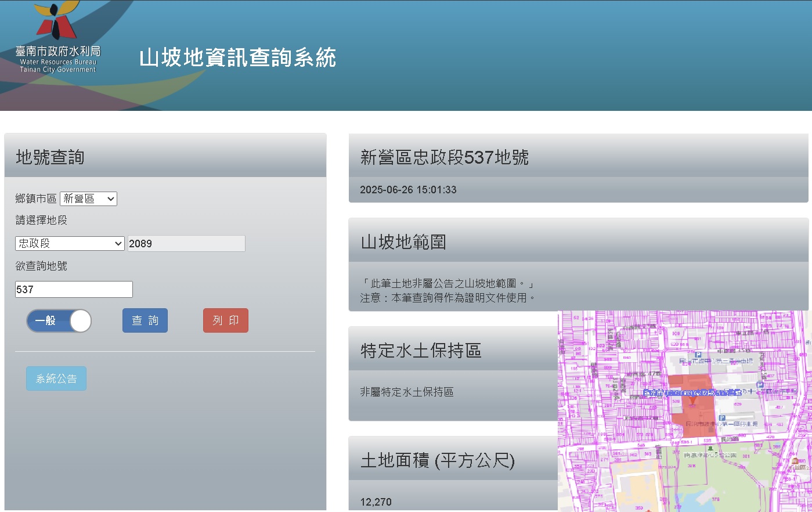This screenshot has width=812, height=512.
Task: Open the 鄉鎮市區 district dropdown
Action: [x=88, y=199]
